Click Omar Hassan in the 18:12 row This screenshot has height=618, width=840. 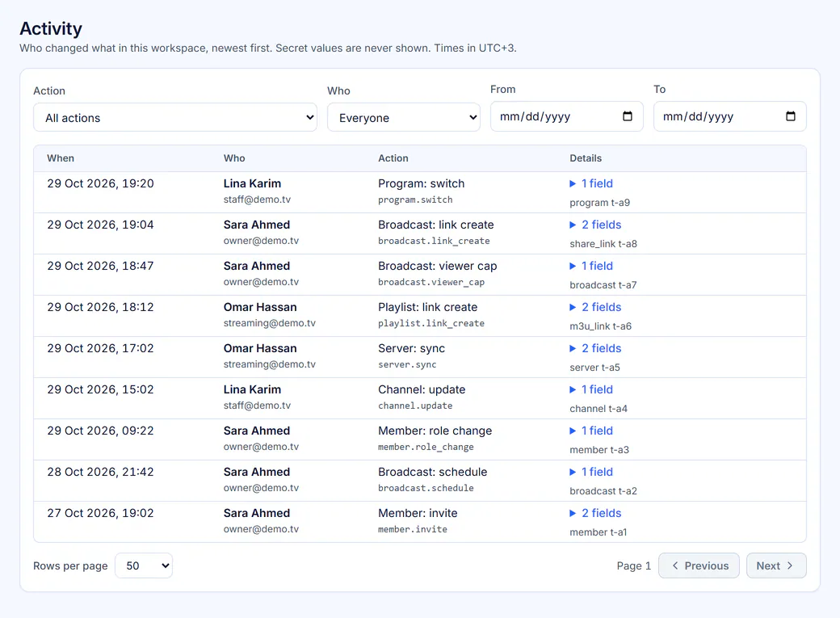tap(260, 307)
